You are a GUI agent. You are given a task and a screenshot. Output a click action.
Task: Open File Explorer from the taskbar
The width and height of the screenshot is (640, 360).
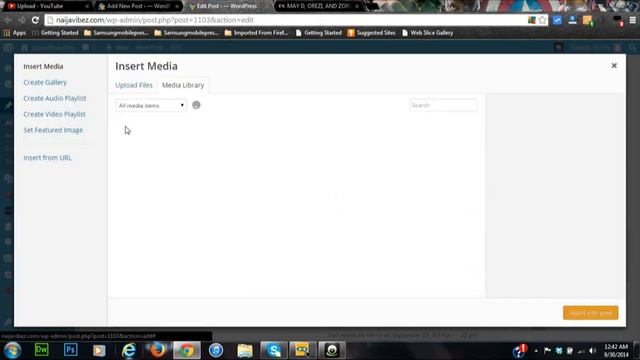[245, 350]
